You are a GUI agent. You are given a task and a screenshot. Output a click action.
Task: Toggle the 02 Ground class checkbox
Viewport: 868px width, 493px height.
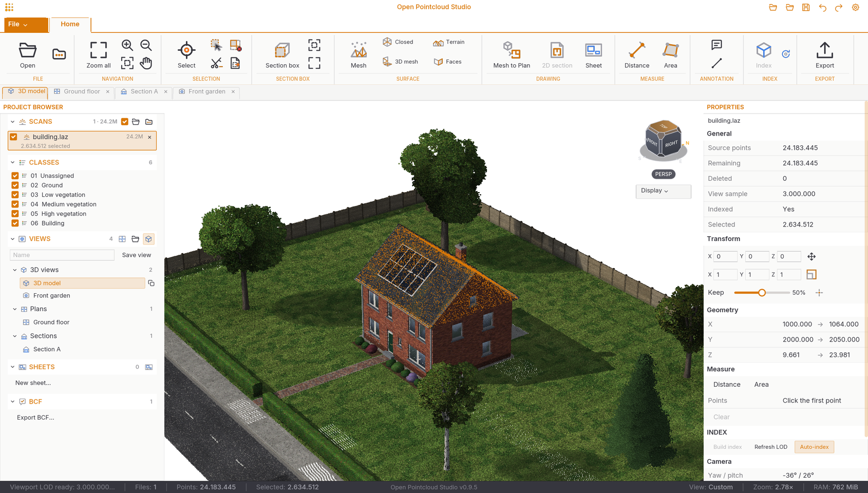(15, 185)
